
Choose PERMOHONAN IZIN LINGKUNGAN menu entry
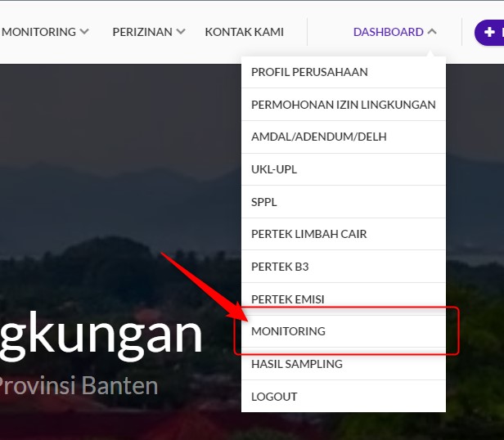[343, 105]
